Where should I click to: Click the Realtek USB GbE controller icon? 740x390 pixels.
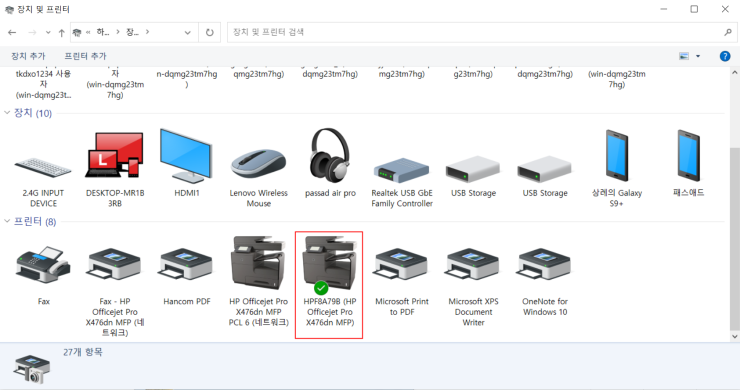pos(402,170)
